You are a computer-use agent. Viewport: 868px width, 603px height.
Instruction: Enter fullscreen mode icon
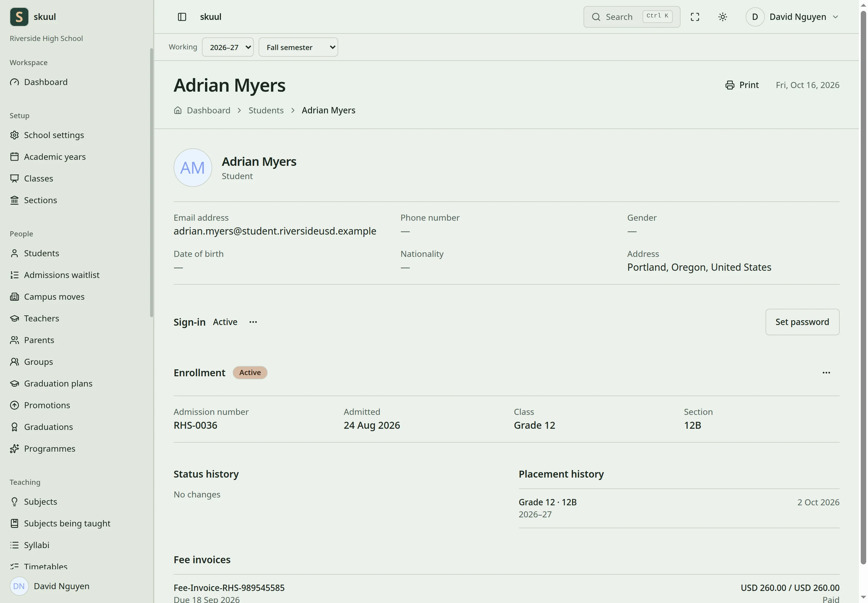(x=695, y=17)
